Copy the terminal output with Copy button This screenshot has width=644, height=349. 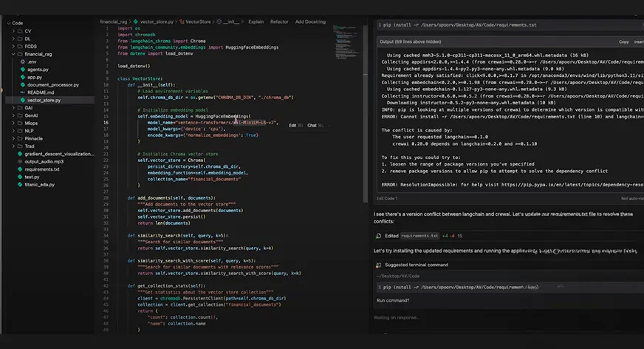click(623, 41)
